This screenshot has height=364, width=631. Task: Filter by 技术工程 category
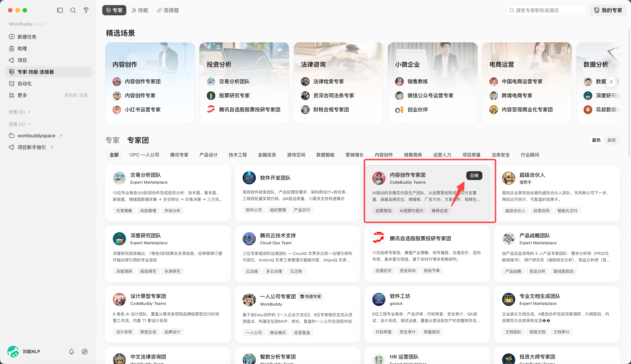tap(238, 155)
